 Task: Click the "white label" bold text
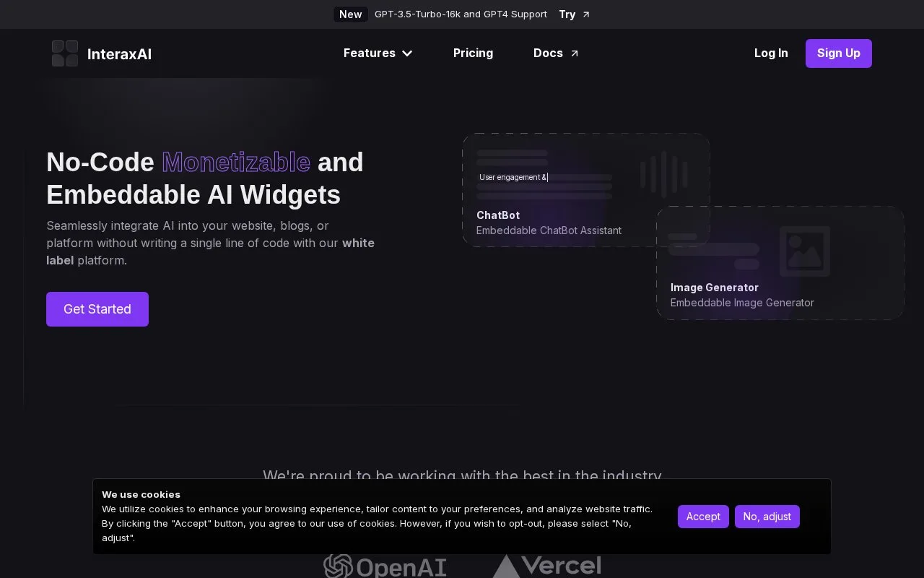210,251
